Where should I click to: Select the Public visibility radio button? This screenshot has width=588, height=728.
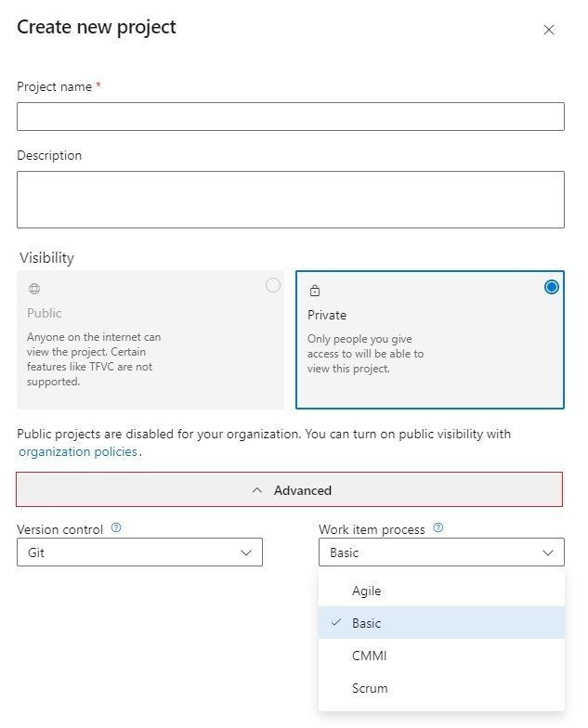point(273,286)
